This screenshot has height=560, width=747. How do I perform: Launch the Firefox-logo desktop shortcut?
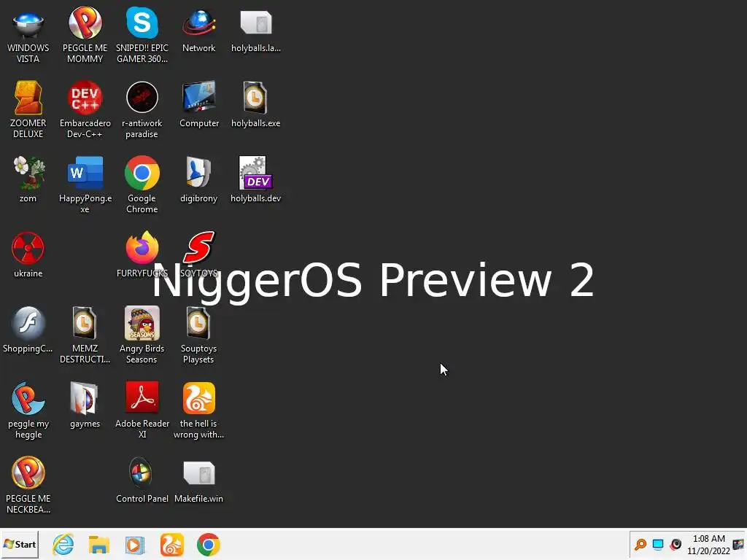coord(142,255)
